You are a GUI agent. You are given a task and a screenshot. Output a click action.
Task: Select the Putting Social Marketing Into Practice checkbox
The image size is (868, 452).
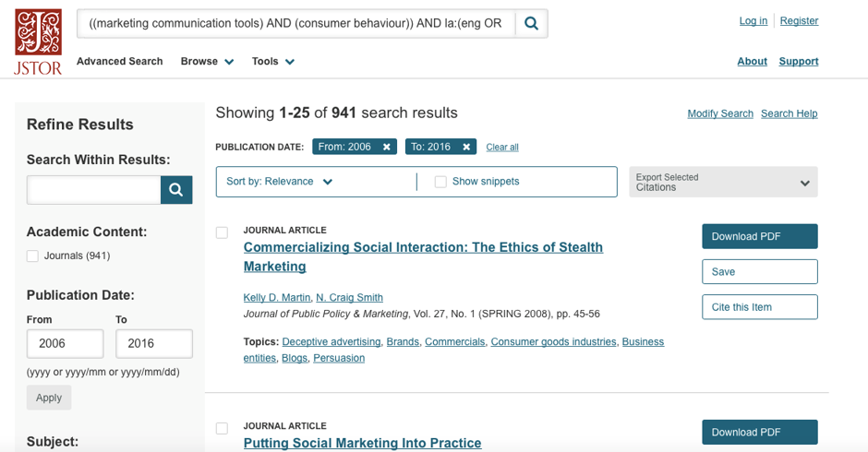(x=222, y=428)
